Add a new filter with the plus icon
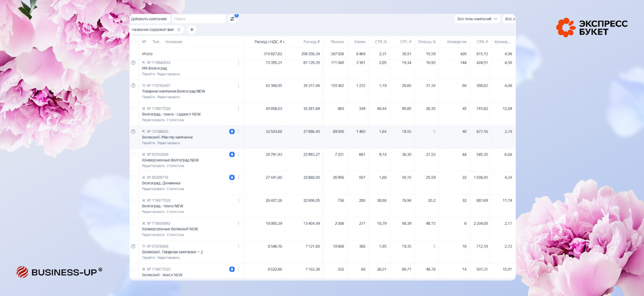The height and width of the screenshot is (296, 644). pyautogui.click(x=192, y=30)
